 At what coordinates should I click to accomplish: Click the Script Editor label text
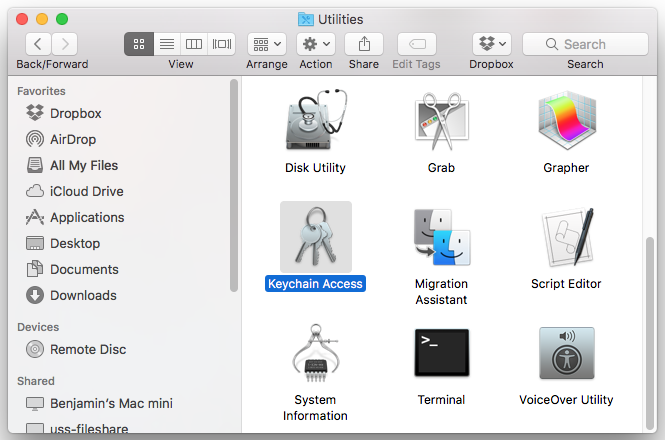click(x=566, y=283)
